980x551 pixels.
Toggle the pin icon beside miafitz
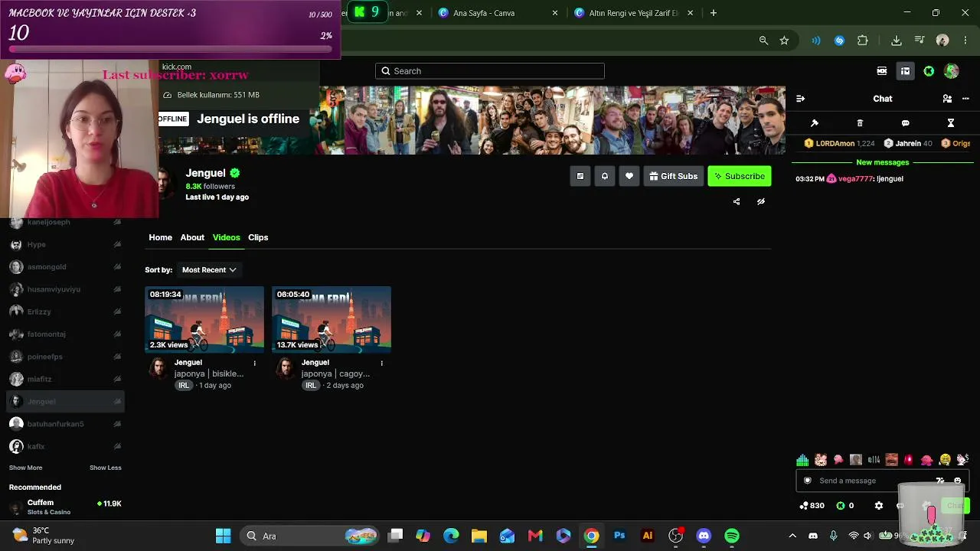pos(117,379)
